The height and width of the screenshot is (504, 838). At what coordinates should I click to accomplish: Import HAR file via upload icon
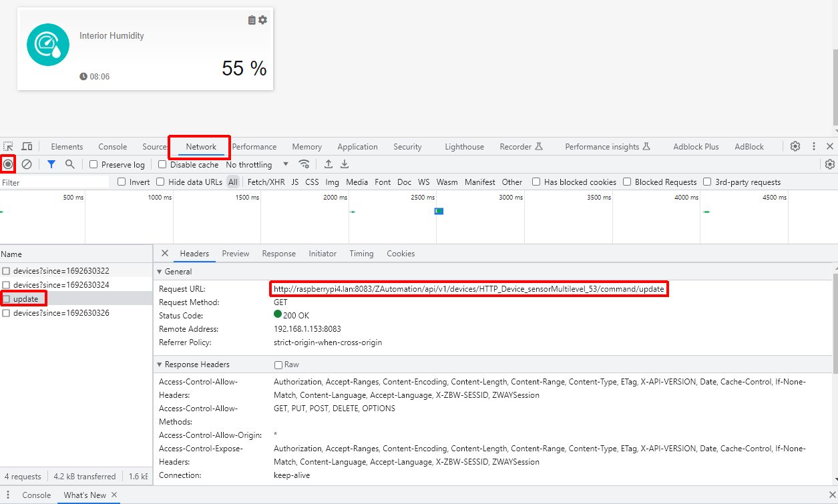(328, 164)
